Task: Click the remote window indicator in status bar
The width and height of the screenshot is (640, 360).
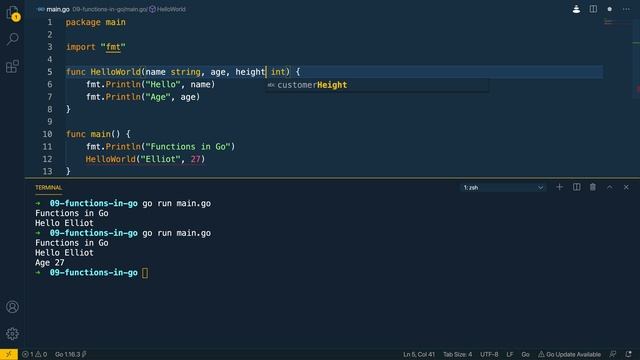Action: [9, 354]
